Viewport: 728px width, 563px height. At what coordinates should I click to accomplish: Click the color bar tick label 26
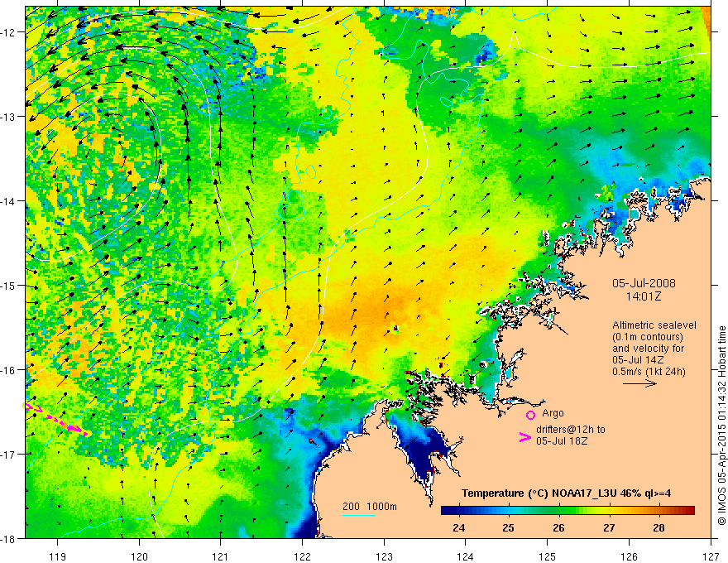point(558,527)
